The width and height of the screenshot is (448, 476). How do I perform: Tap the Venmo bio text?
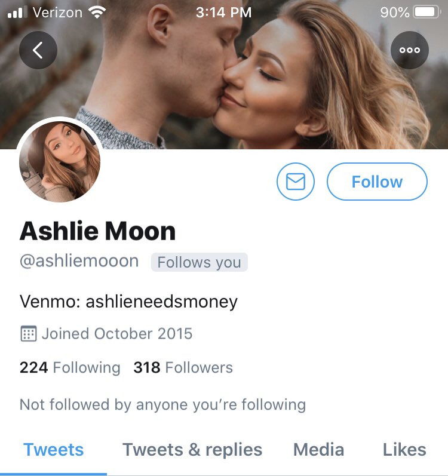pyautogui.click(x=128, y=302)
